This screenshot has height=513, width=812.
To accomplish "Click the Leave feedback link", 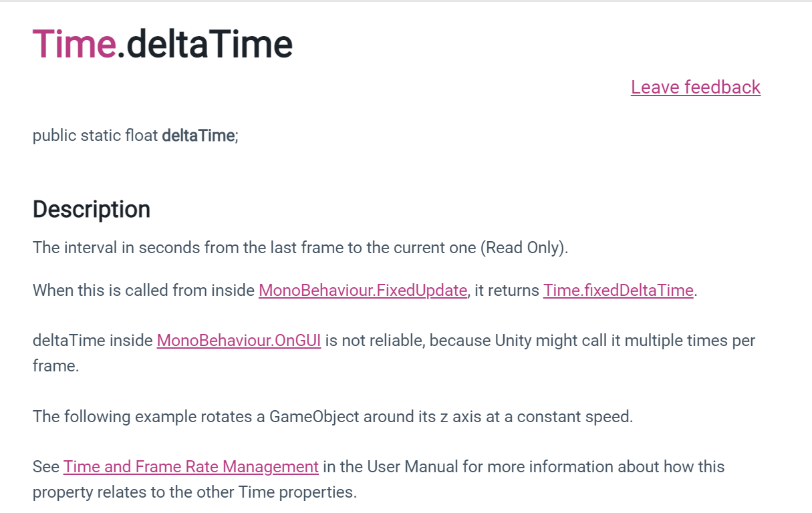I will 695,88.
